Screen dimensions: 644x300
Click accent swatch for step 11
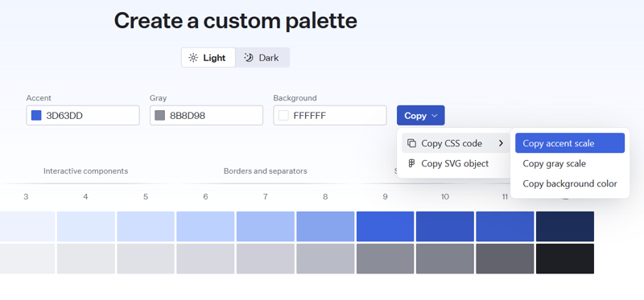click(x=506, y=226)
